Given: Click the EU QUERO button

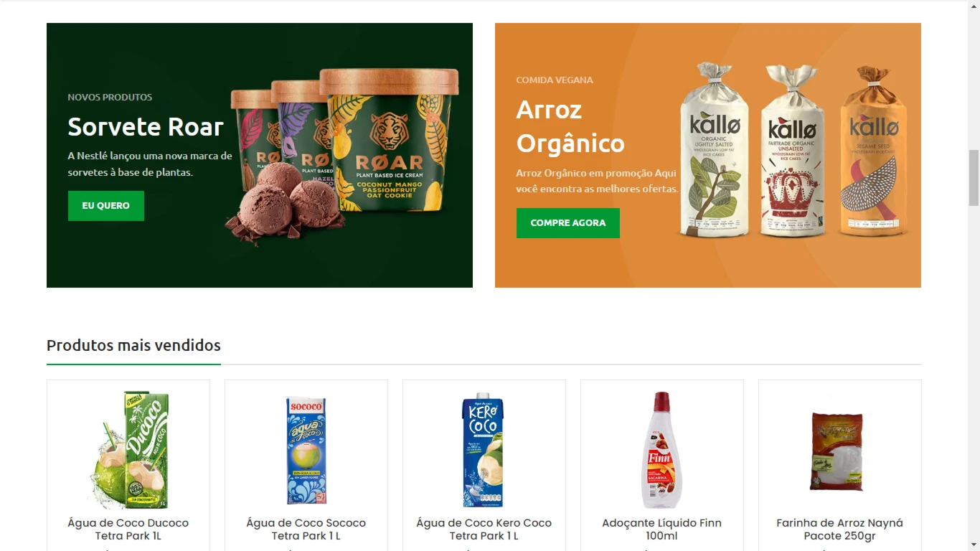Looking at the screenshot, I should click(106, 206).
